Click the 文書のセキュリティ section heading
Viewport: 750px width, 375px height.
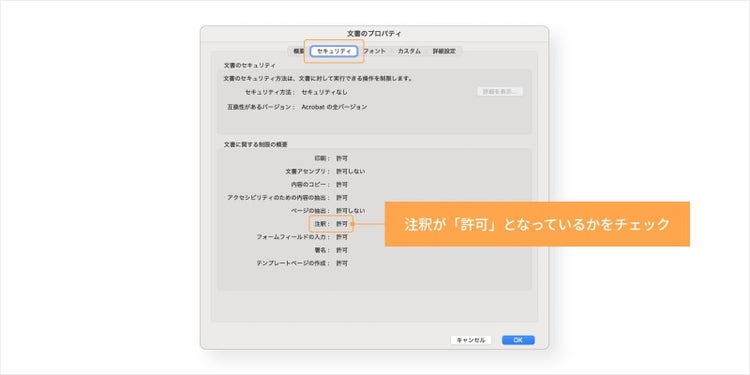pos(250,65)
